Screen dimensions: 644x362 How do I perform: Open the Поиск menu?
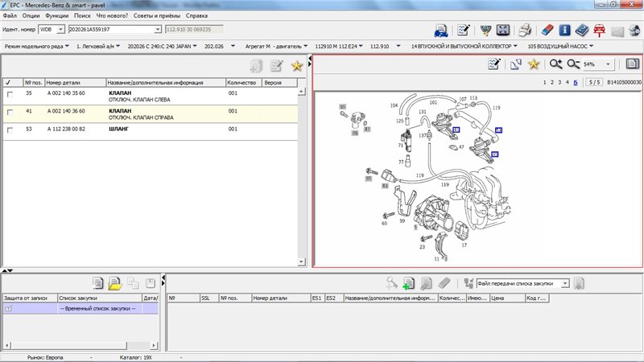point(82,15)
